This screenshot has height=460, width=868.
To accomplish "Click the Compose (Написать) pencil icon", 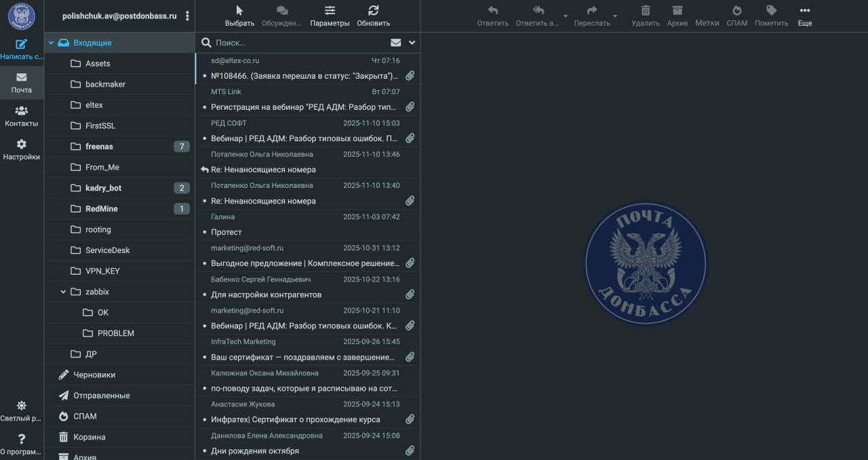I will click(21, 44).
